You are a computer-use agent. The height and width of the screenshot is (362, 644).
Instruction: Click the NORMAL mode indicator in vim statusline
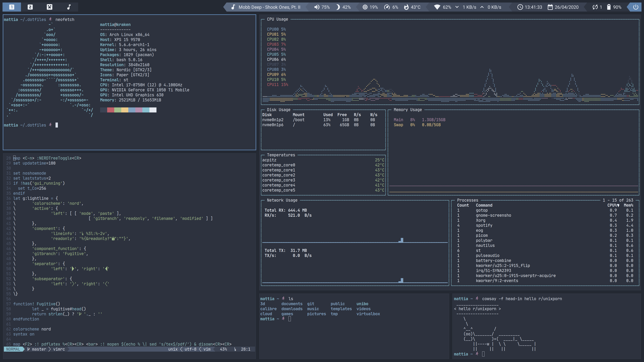point(13,349)
